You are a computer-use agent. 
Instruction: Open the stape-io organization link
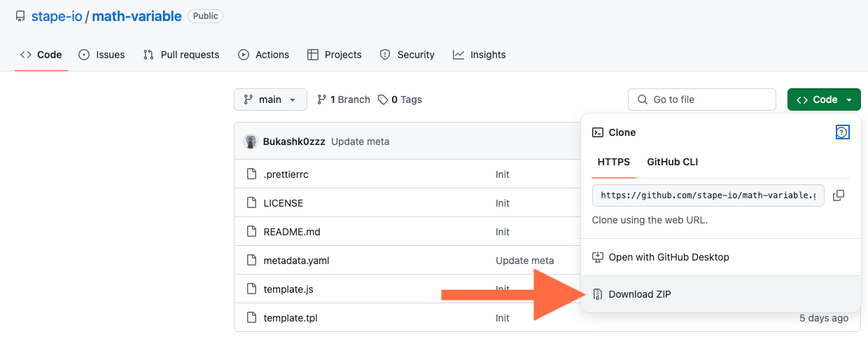click(57, 16)
